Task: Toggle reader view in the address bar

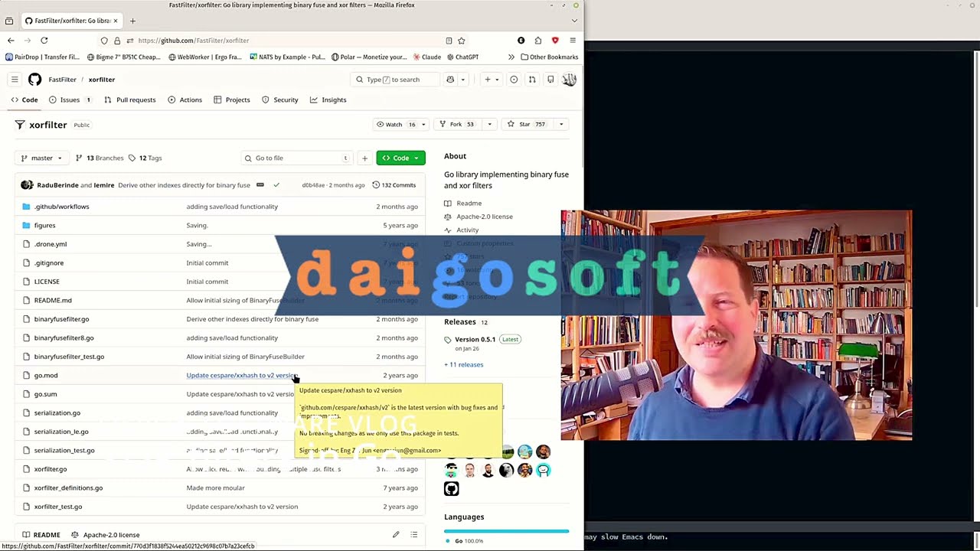Action: tap(449, 41)
